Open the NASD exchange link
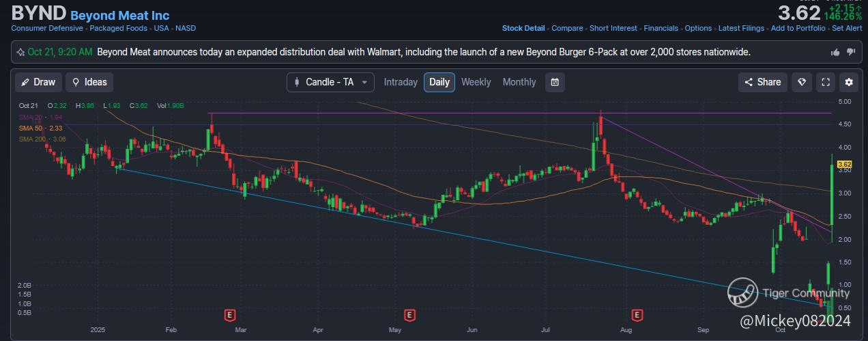The height and width of the screenshot is (341, 868). (x=186, y=28)
